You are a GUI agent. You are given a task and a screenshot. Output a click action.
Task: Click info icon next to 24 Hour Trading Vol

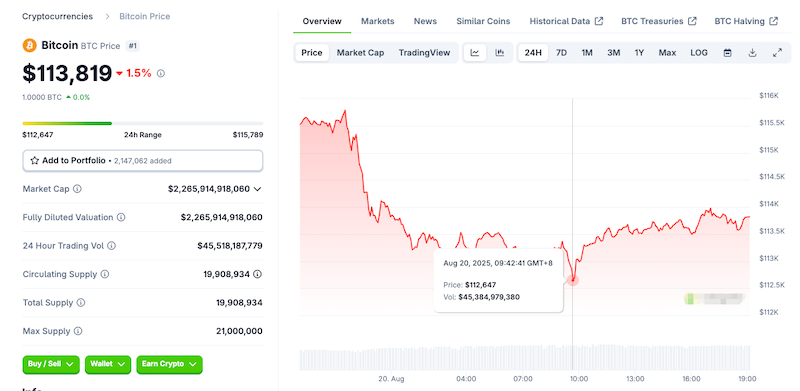point(111,246)
